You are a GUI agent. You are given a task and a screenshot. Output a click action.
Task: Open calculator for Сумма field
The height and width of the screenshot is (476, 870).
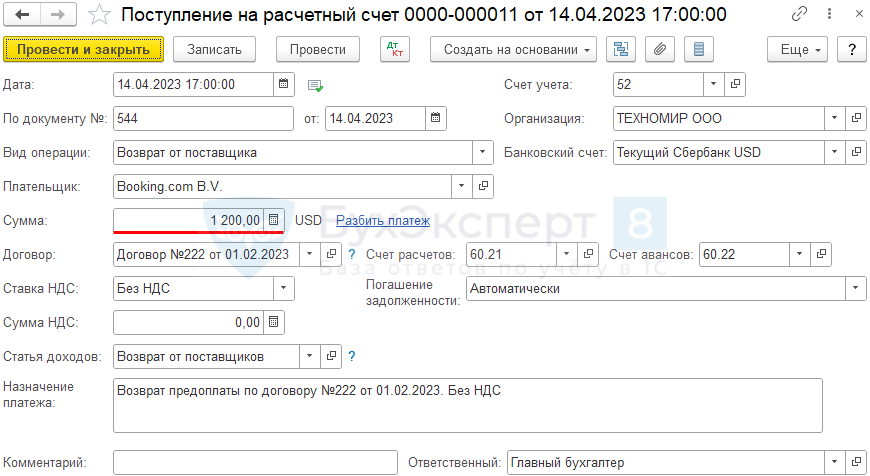274,220
